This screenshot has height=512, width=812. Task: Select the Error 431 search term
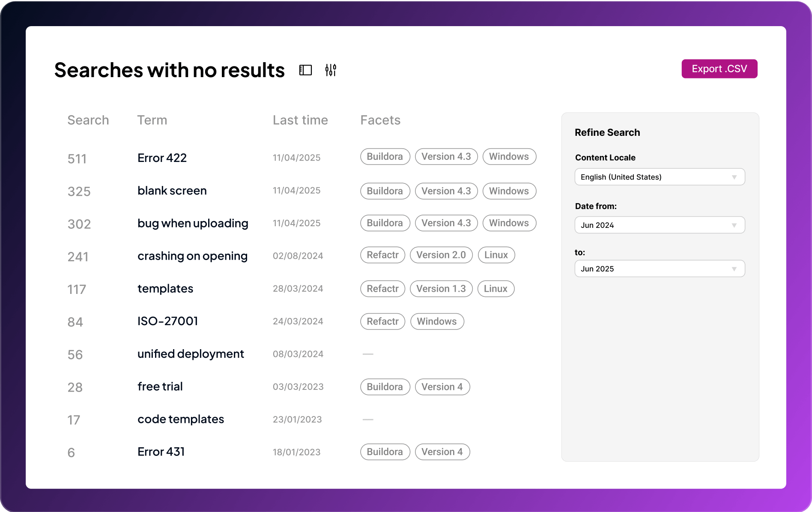(x=161, y=452)
